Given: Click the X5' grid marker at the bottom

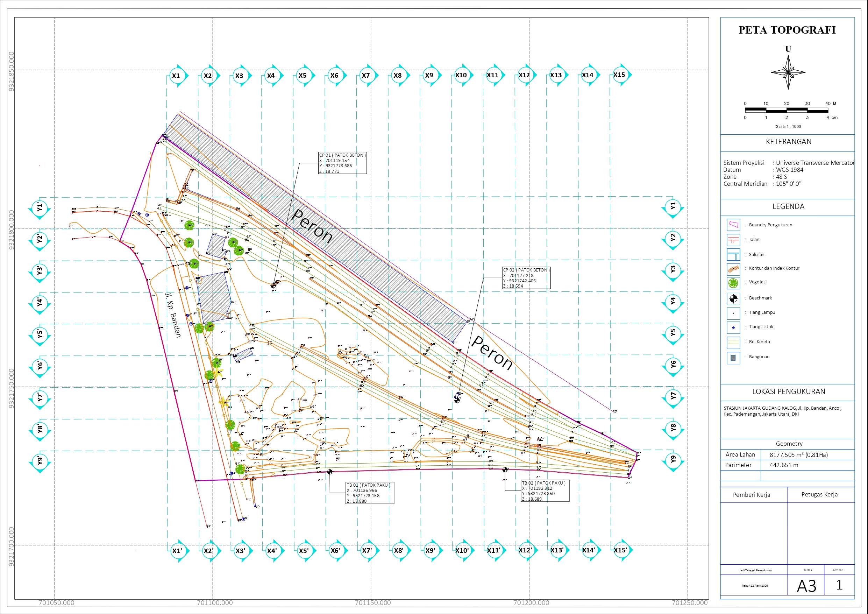Looking at the screenshot, I should click(305, 551).
